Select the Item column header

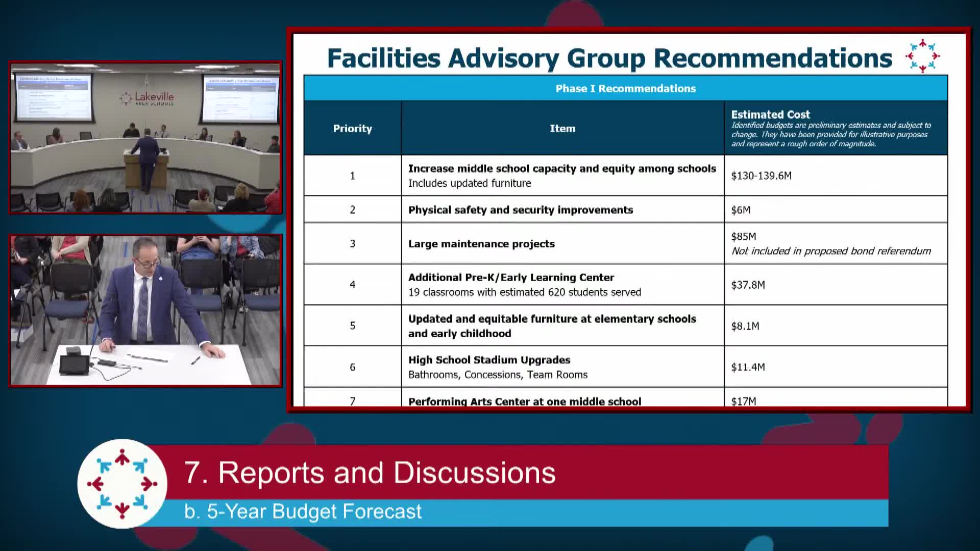[562, 129]
